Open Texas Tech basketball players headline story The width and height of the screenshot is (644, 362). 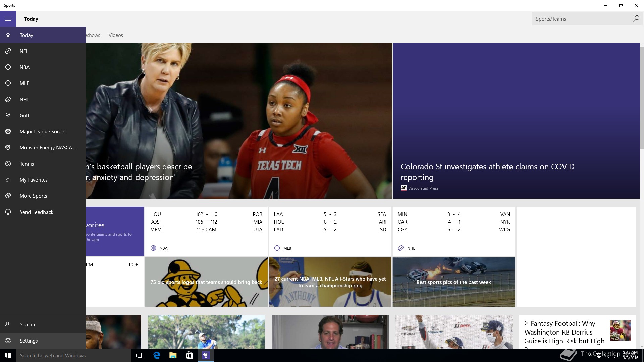point(239,121)
